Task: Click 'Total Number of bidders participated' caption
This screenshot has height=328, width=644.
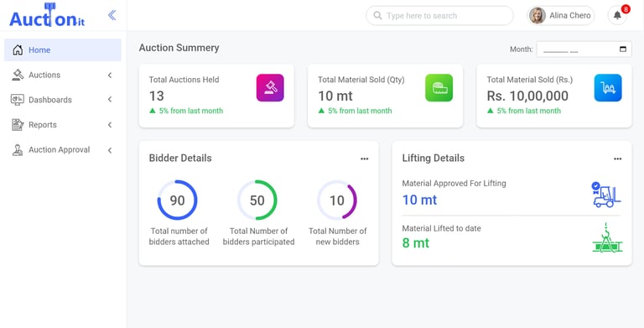Action: pos(259,237)
